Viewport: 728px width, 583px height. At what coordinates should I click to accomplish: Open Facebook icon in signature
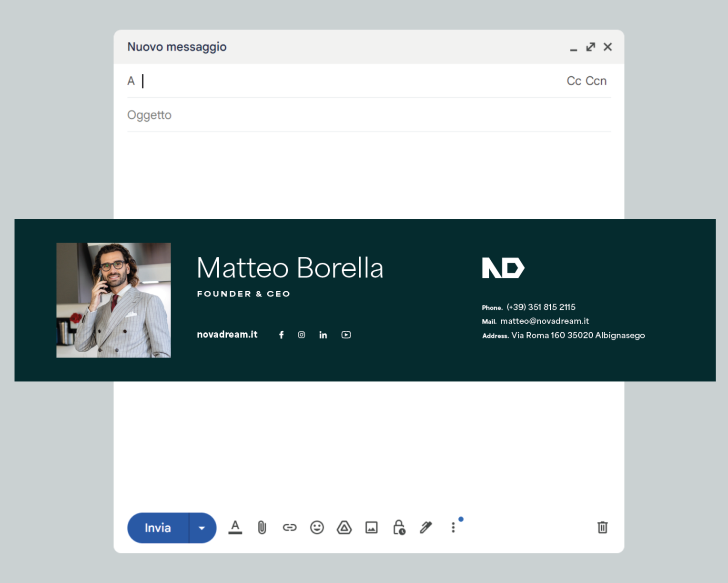282,335
